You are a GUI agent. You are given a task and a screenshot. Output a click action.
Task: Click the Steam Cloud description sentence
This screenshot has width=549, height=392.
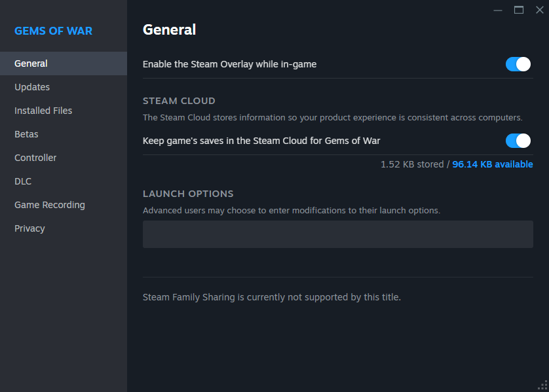tap(333, 118)
